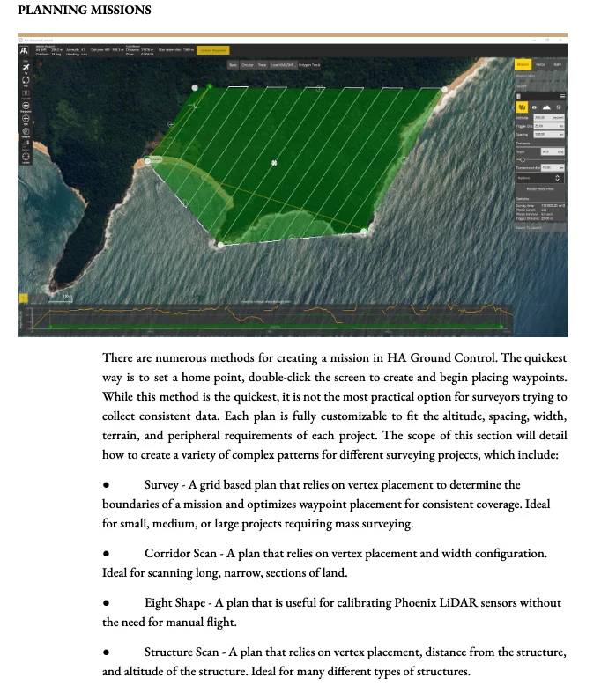Switch to the Fence tab
This screenshot has width=601, height=700.
540,65
